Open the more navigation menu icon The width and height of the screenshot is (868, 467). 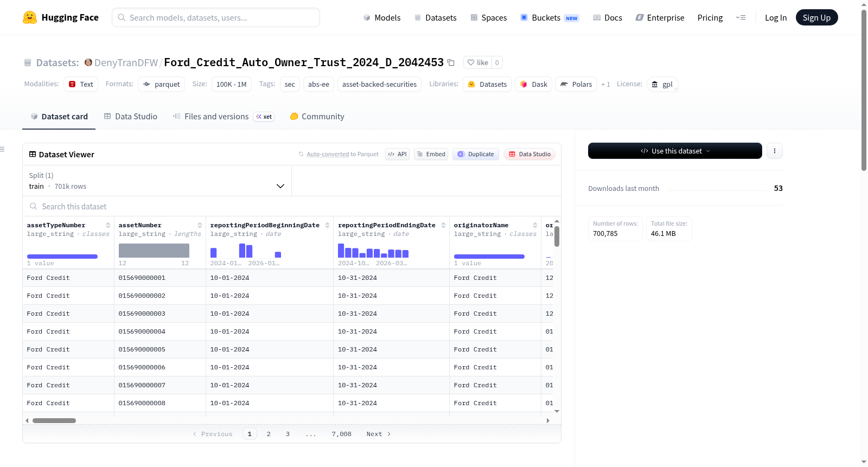tap(741, 17)
